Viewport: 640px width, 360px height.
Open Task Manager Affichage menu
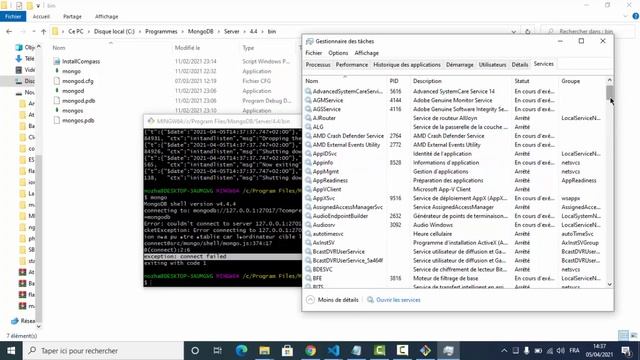click(x=367, y=53)
